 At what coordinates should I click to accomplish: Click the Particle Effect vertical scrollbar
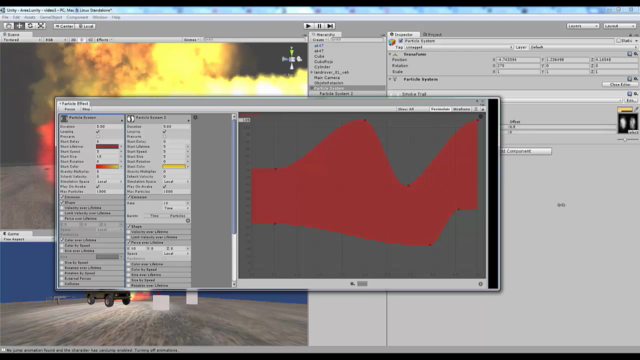point(234,200)
